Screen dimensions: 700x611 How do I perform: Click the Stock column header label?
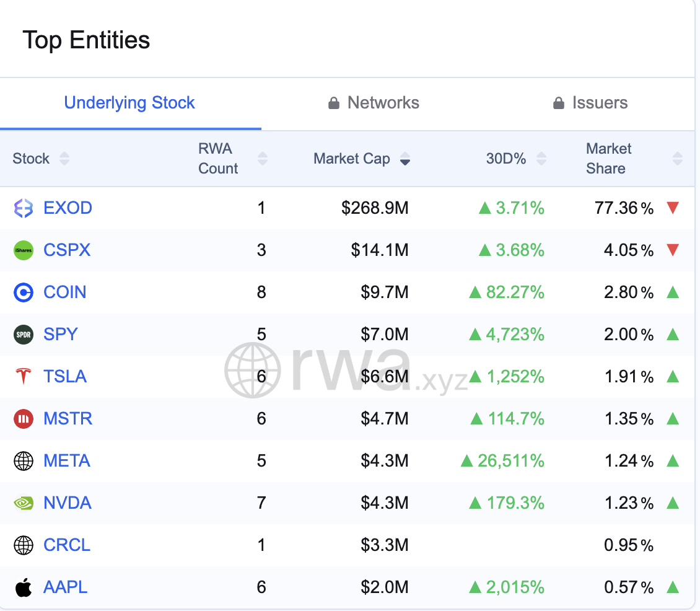31,159
